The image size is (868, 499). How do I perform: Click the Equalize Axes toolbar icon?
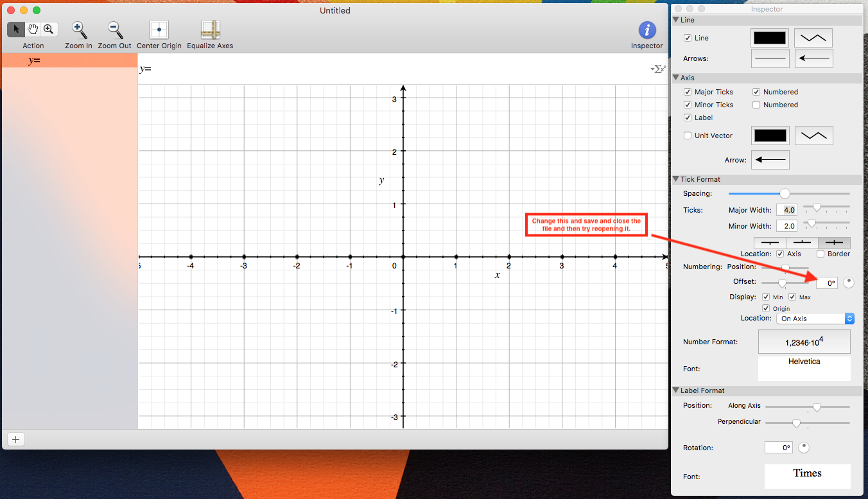coord(210,30)
